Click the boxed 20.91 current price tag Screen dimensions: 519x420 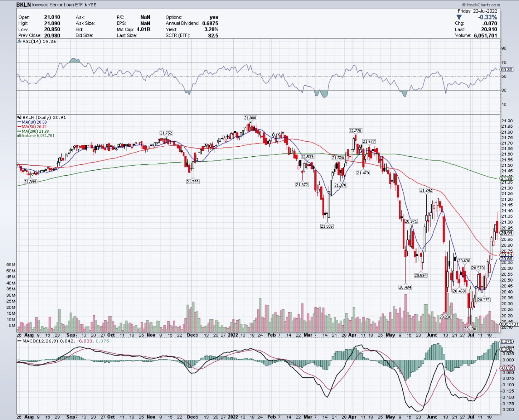pyautogui.click(x=507, y=233)
